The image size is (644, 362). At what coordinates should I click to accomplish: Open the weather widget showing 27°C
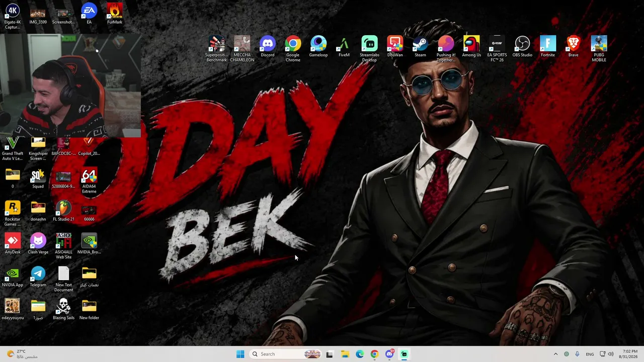coord(22,354)
